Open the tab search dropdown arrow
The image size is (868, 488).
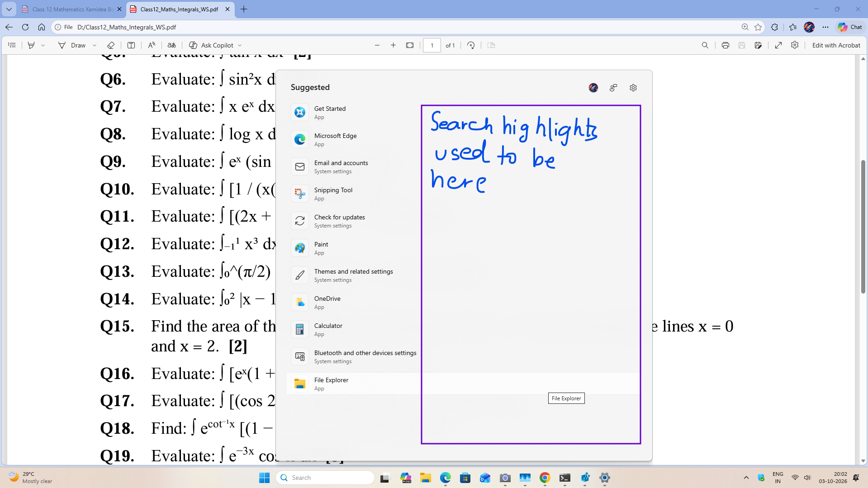9,9
